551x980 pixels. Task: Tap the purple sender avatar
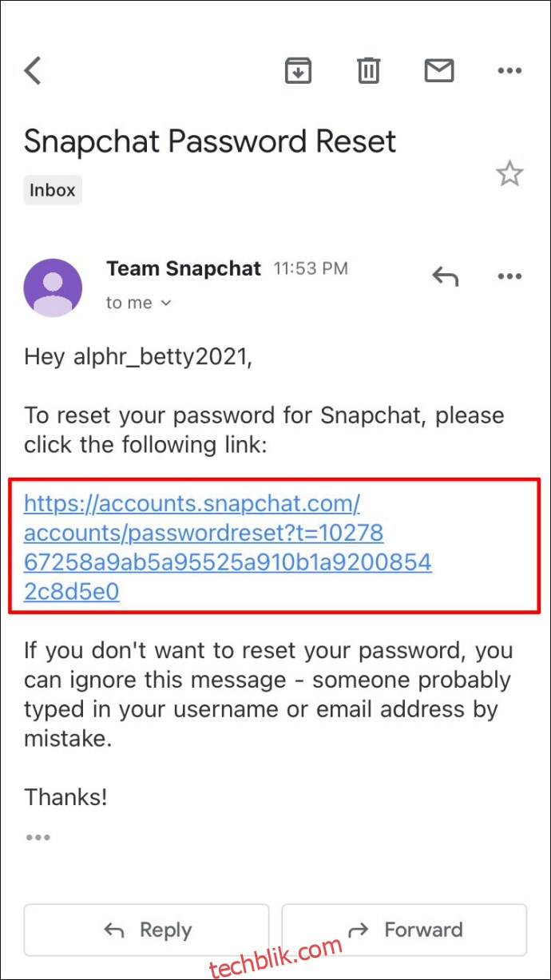tap(53, 288)
